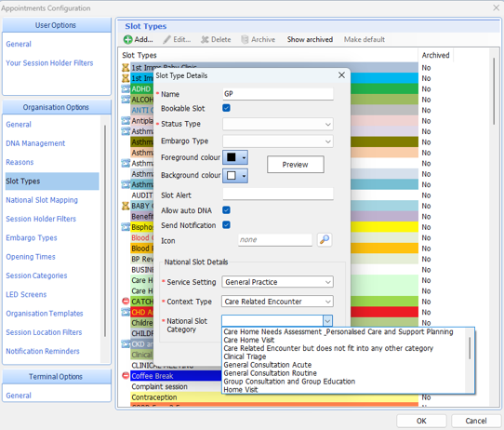Open DNA Management in Organisation Options
Image resolution: width=504 pixels, height=430 pixels.
pos(35,143)
